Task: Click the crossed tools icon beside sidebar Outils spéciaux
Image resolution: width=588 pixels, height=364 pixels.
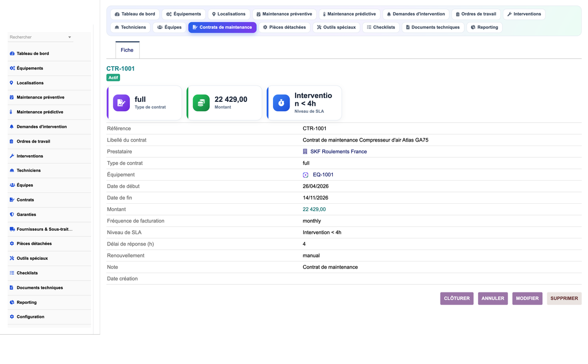Action: pos(12,258)
